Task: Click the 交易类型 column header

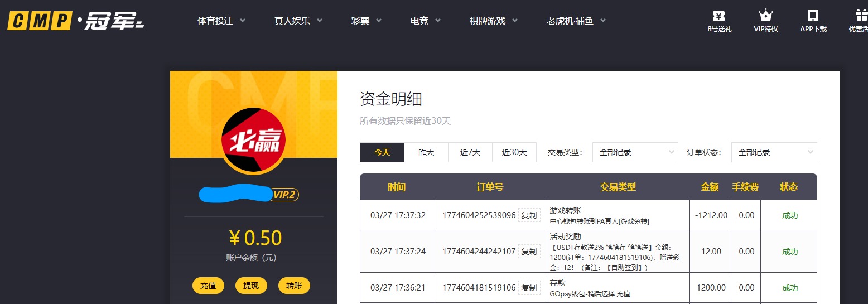Action: [x=618, y=187]
